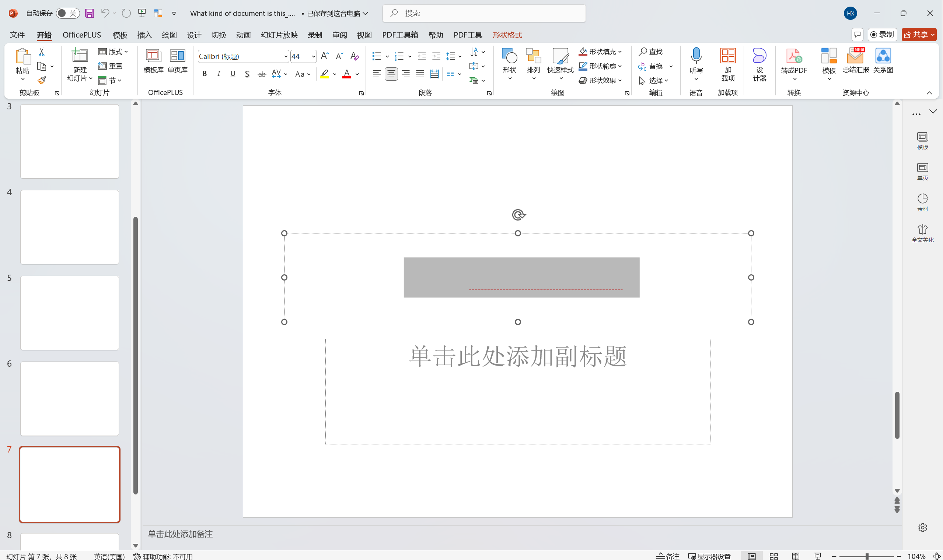The width and height of the screenshot is (943, 560).
Task: Increase font size
Action: [324, 56]
